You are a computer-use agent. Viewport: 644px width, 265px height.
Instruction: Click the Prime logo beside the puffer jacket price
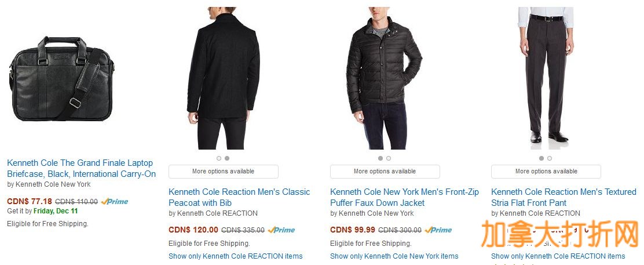(x=438, y=230)
